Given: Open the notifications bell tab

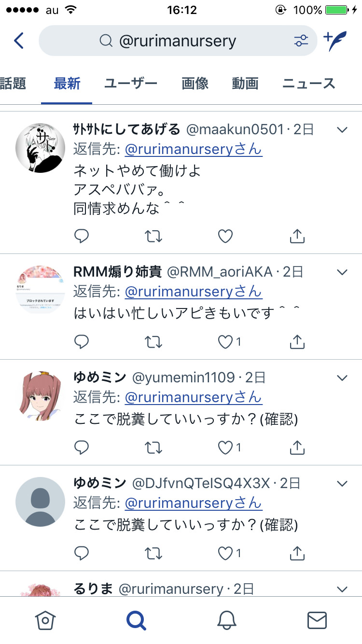Looking at the screenshot, I should (227, 620).
